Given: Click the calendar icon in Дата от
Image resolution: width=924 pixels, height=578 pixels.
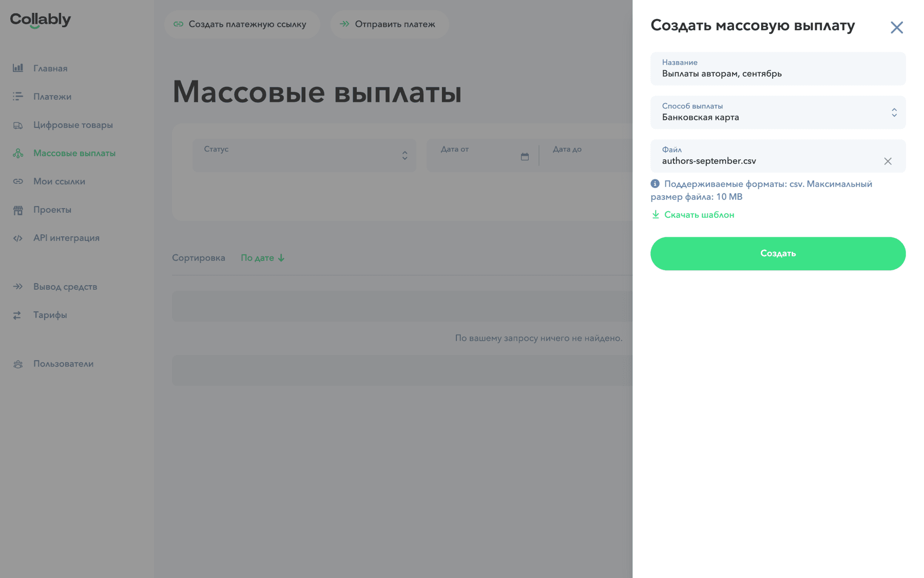Looking at the screenshot, I should 525,156.
